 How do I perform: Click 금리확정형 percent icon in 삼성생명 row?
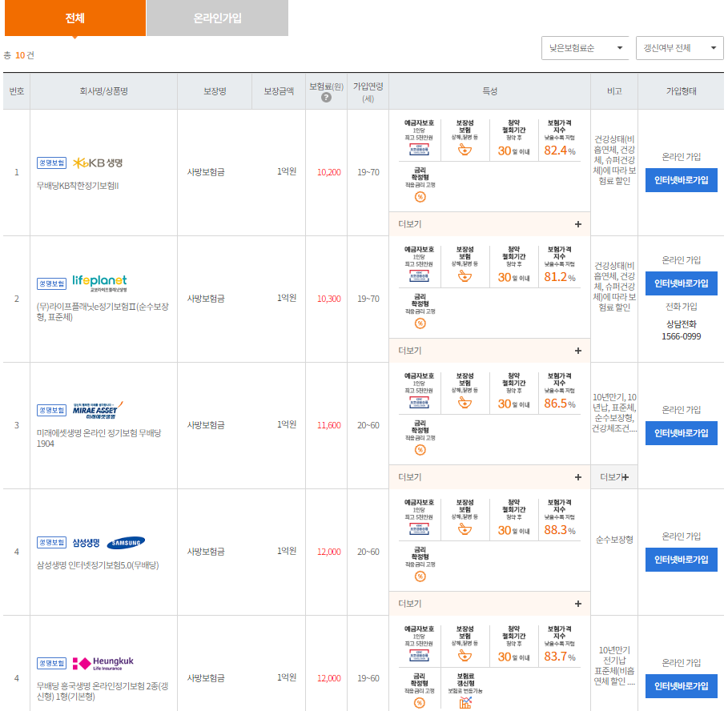(420, 576)
